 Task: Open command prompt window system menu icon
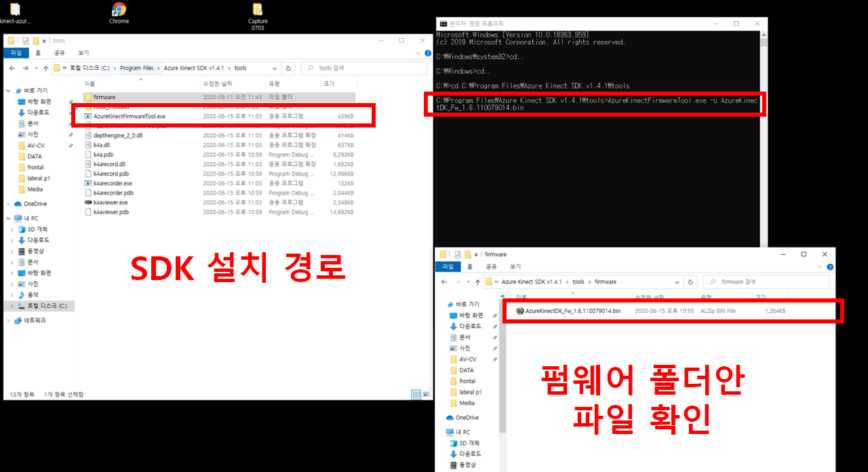pos(443,23)
